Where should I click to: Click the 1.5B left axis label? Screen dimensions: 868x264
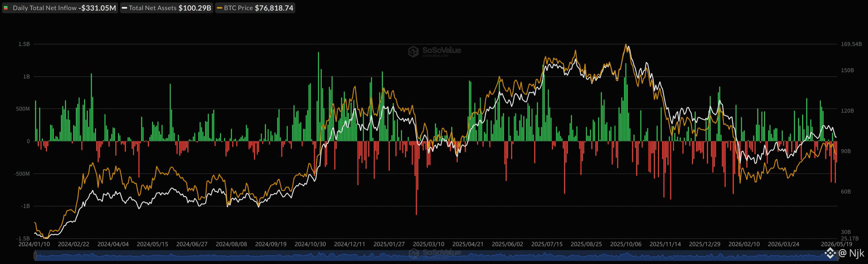pos(24,44)
